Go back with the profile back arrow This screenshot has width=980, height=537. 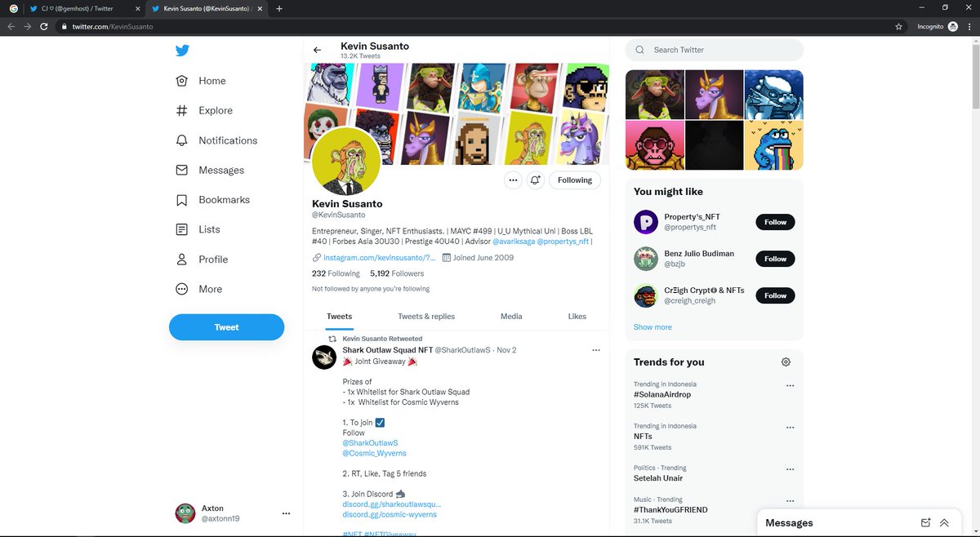[318, 50]
